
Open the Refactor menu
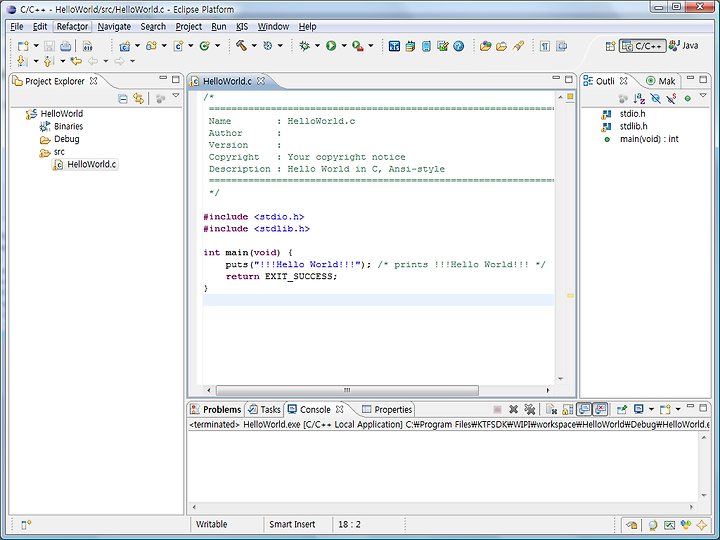(x=72, y=27)
